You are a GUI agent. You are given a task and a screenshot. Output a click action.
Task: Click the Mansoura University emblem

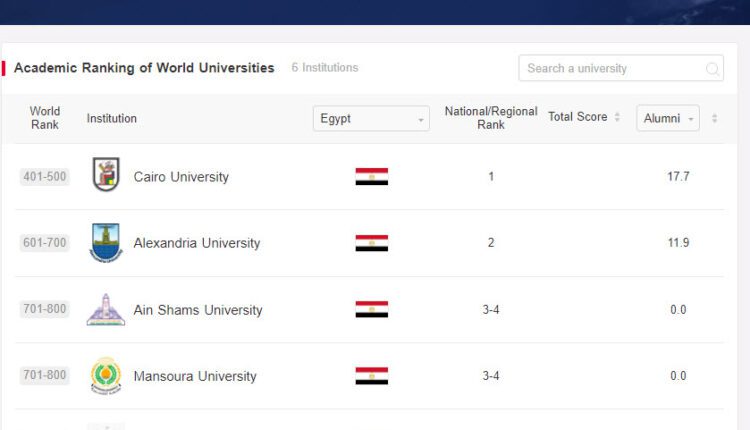coord(105,376)
